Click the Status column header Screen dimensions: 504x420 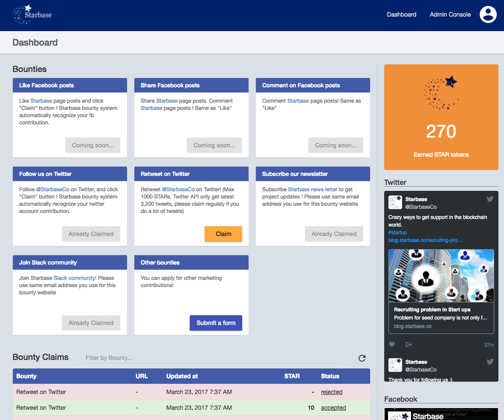pos(330,376)
